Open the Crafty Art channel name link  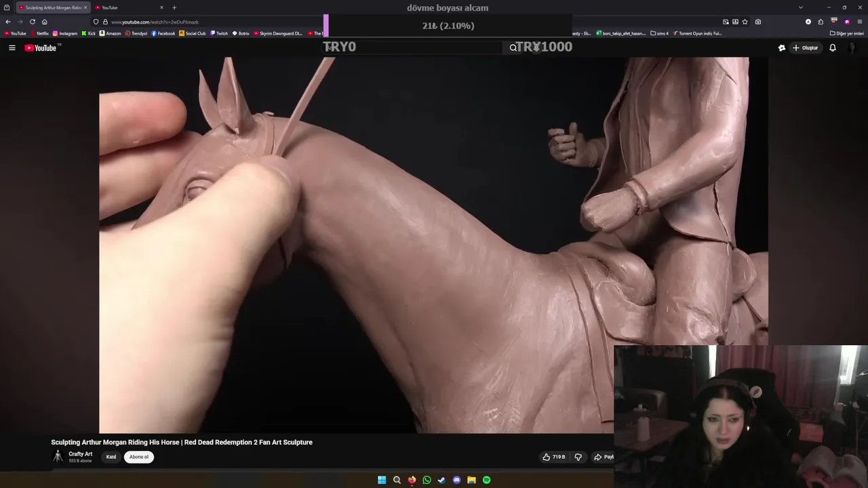pos(80,454)
